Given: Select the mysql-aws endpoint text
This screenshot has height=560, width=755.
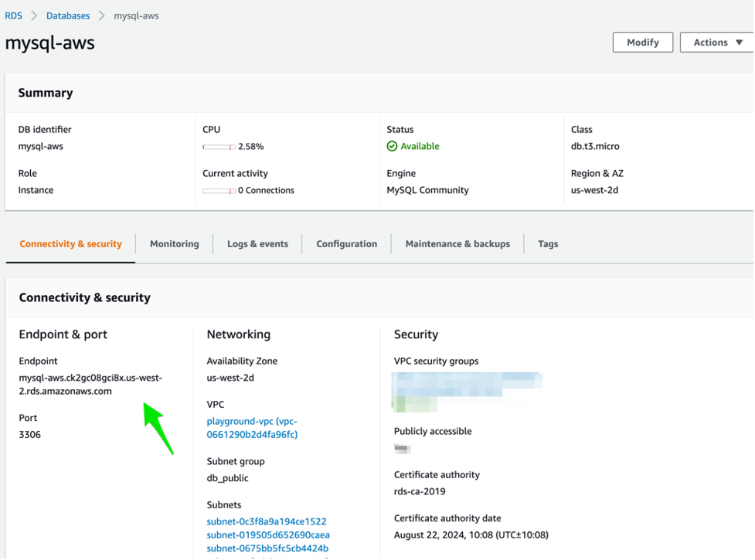Looking at the screenshot, I should click(x=87, y=385).
